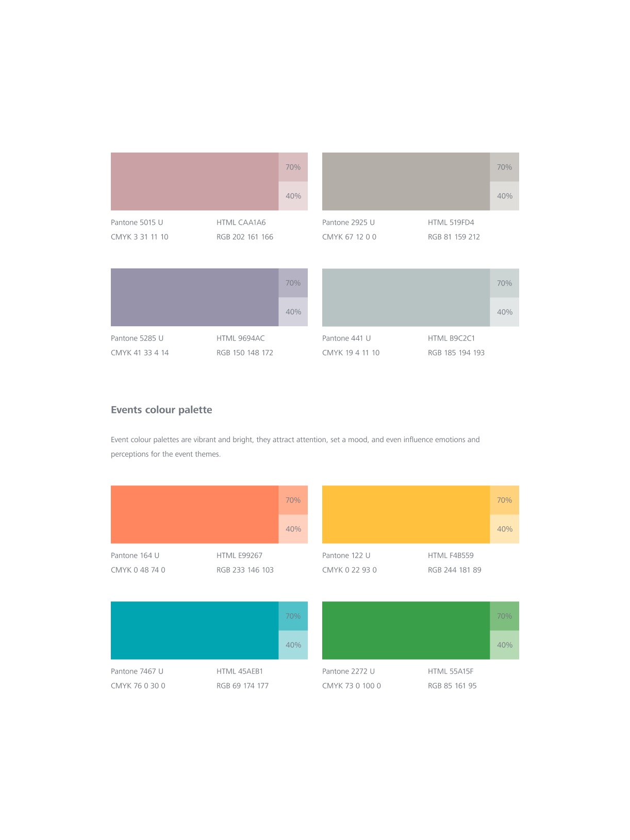Click the Pantone 2925 U grey swatch

click(406, 181)
